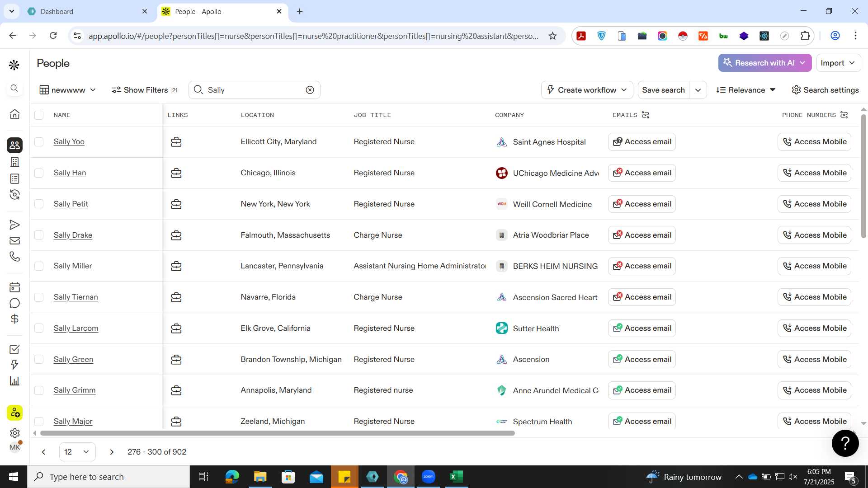Bookmark page with star icon
Image resolution: width=868 pixels, height=488 pixels.
tap(552, 36)
